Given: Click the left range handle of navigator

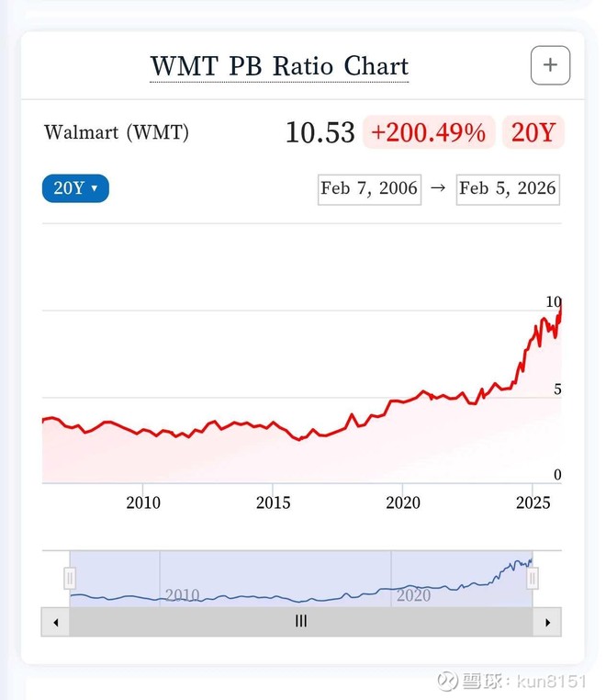Looking at the screenshot, I should point(69,578).
